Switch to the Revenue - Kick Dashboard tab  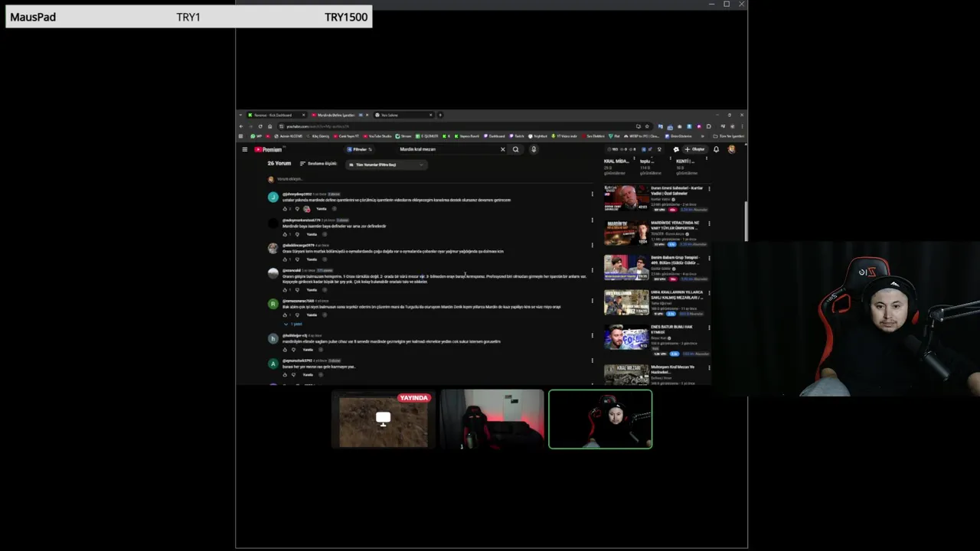[276, 115]
